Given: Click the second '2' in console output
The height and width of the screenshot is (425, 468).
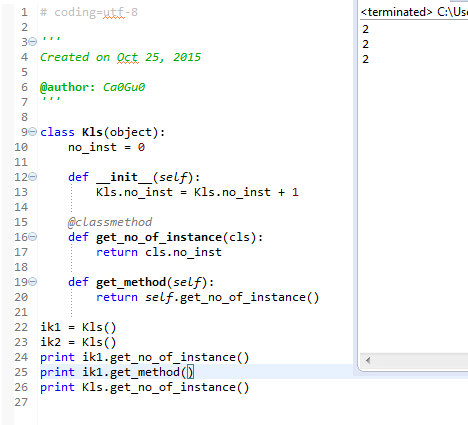Looking at the screenshot, I should (366, 44).
